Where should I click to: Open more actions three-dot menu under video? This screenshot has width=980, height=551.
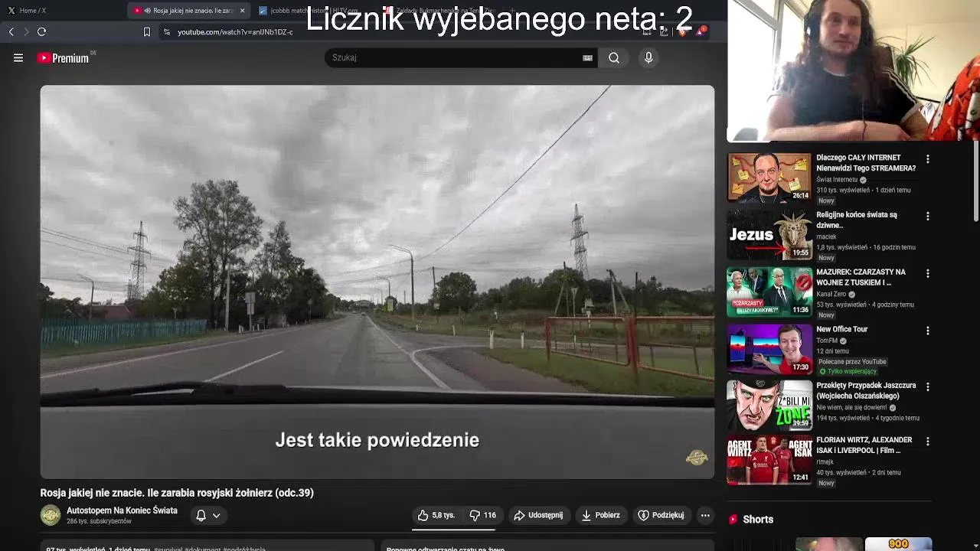tap(705, 515)
